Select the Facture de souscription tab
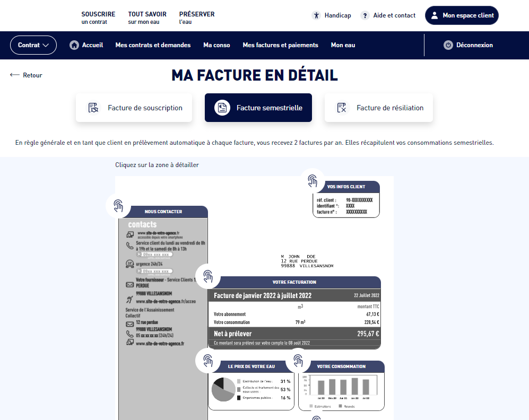Viewport: 529px width, 420px height. click(x=134, y=108)
